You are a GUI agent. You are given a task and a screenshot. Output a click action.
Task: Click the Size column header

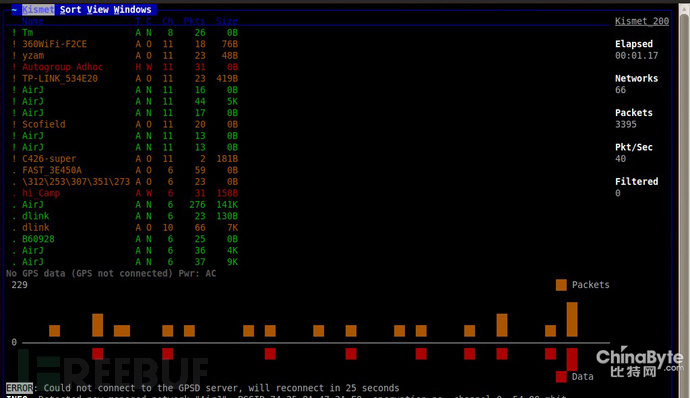pyautogui.click(x=227, y=21)
